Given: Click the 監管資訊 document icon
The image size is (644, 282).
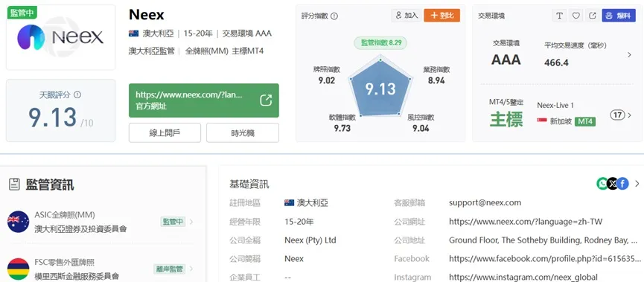Looking at the screenshot, I should [x=14, y=185].
